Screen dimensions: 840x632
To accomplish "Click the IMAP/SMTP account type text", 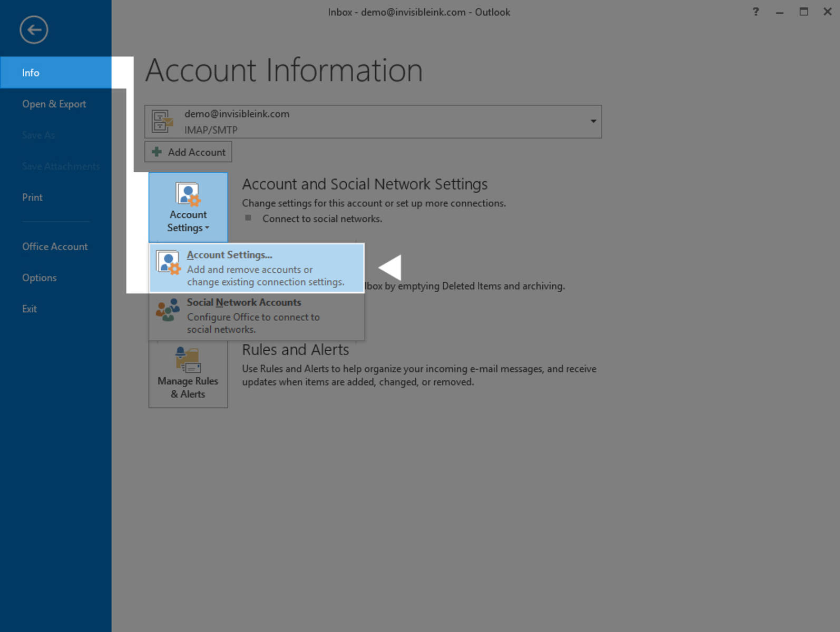I will pyautogui.click(x=211, y=130).
